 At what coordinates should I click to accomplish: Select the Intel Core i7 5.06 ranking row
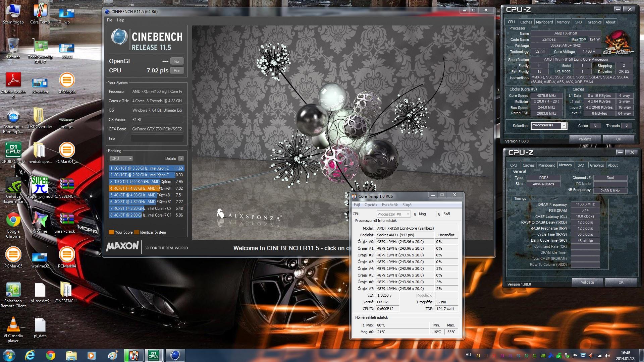pos(147,215)
